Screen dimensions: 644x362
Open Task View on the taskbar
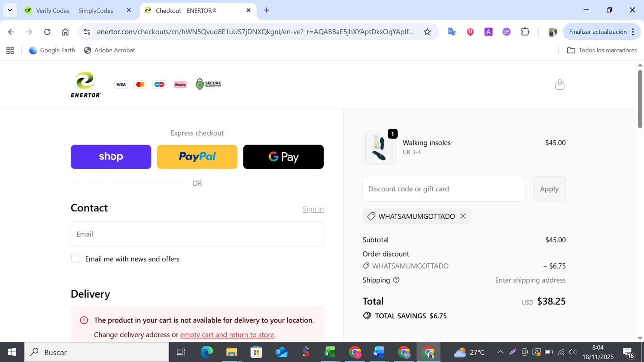coord(181,352)
